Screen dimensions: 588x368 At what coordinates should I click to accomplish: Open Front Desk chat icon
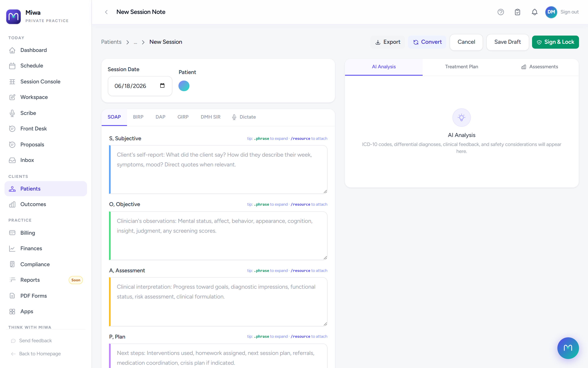[x=12, y=129]
